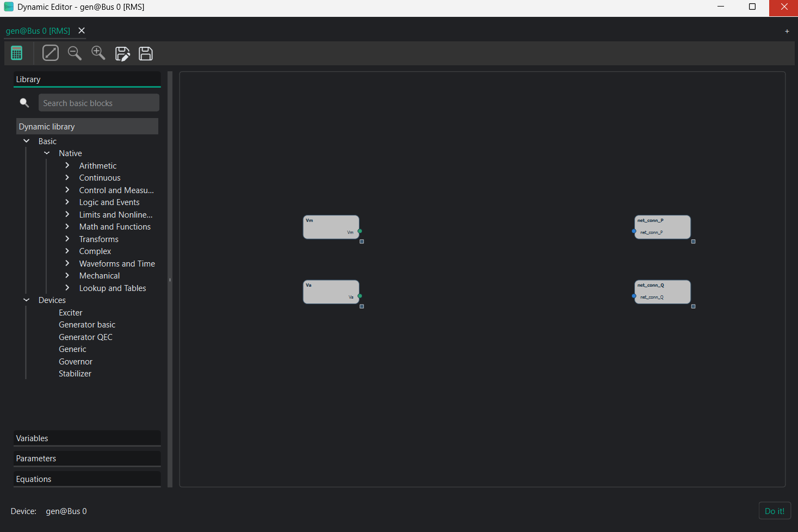The width and height of the screenshot is (798, 532).
Task: Click the green calculator icon in toolbar
Action: point(17,53)
